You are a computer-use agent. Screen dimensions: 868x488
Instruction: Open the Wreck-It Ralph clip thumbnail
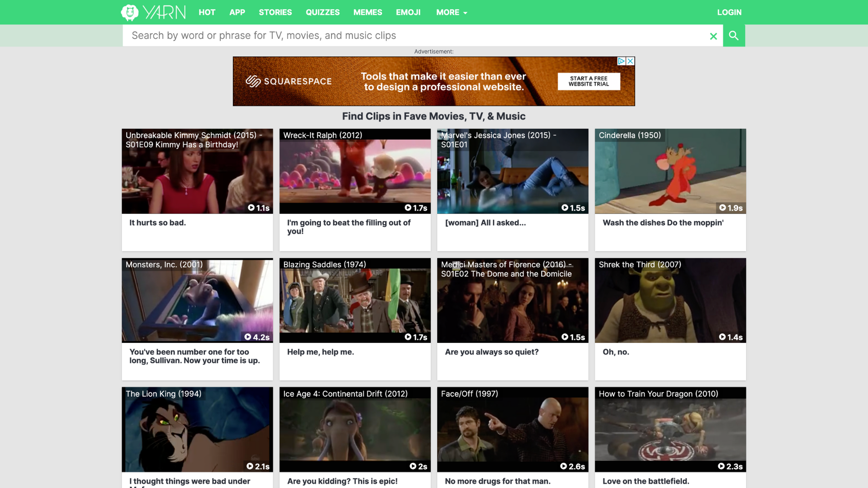click(355, 171)
